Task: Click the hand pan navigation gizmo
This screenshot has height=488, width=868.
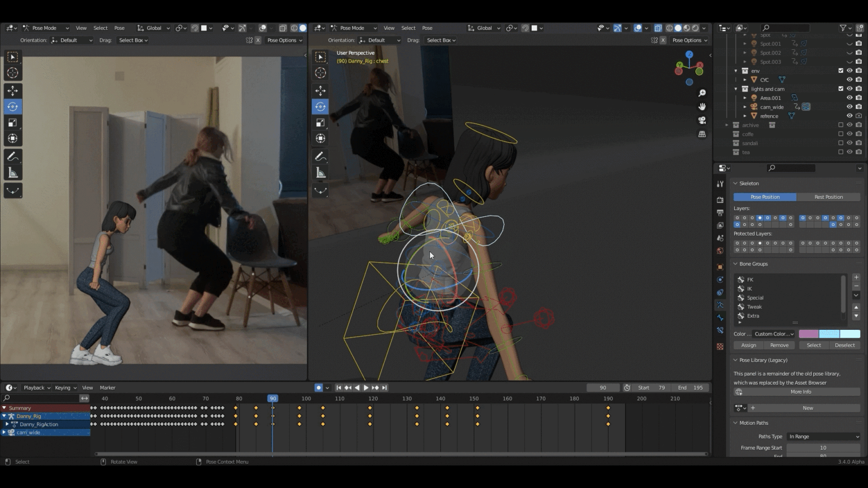Action: (702, 107)
